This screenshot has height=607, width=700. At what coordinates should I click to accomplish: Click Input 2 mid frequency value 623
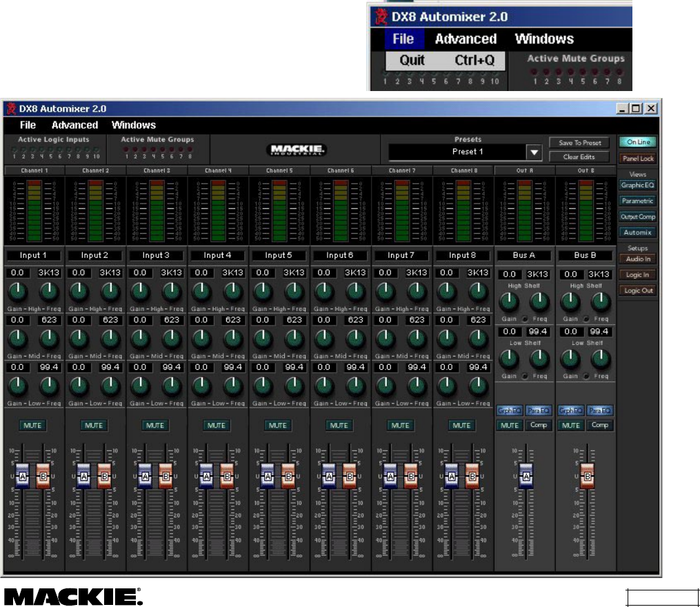[110, 320]
